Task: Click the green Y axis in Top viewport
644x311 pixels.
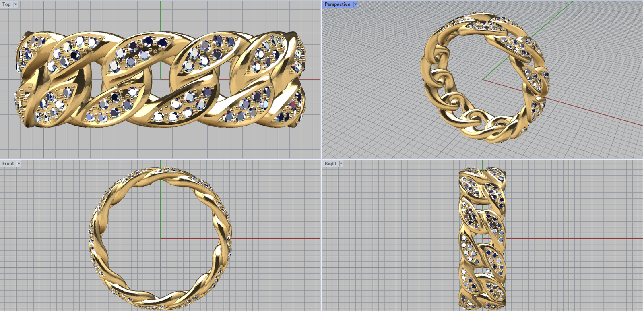Action: point(161,16)
